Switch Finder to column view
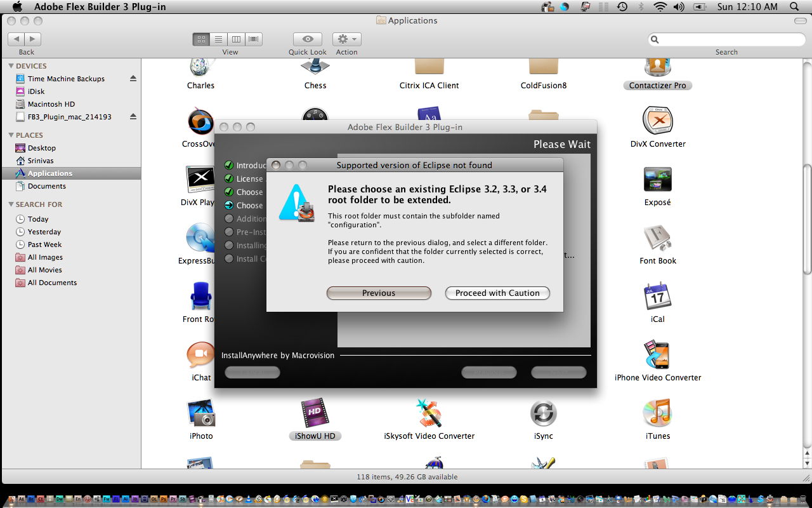 coord(236,39)
